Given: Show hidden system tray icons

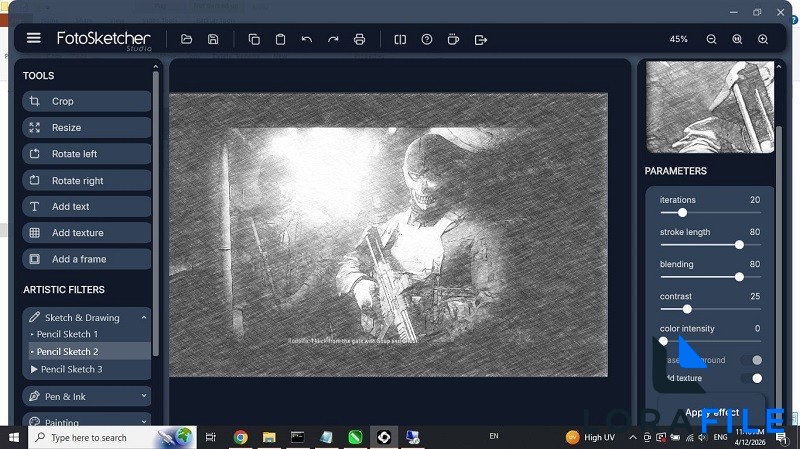Looking at the screenshot, I should (633, 437).
